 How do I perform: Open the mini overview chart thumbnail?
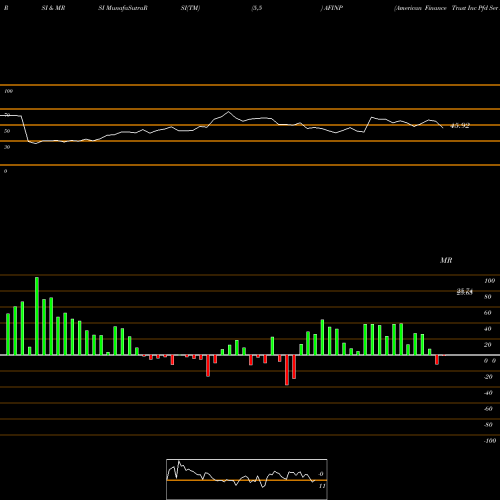247,479
